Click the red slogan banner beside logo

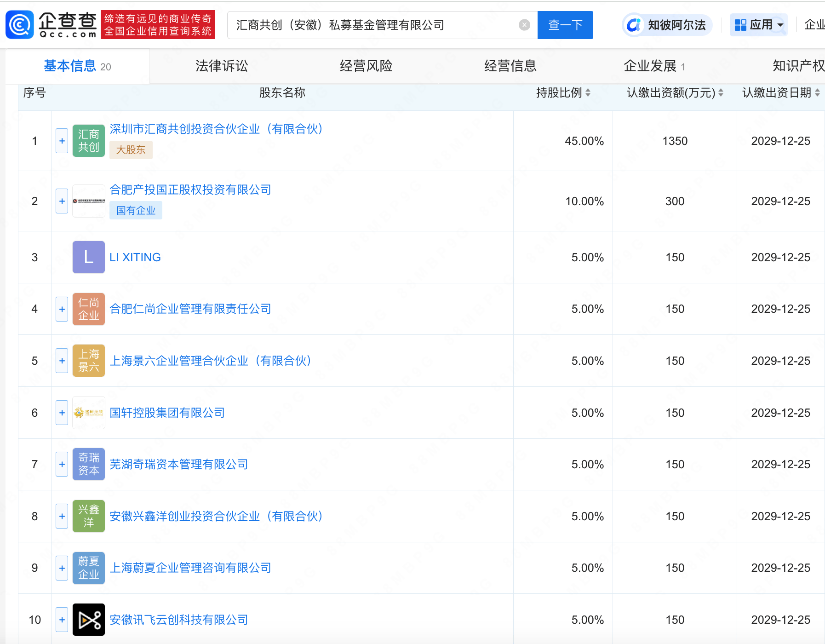tap(158, 25)
